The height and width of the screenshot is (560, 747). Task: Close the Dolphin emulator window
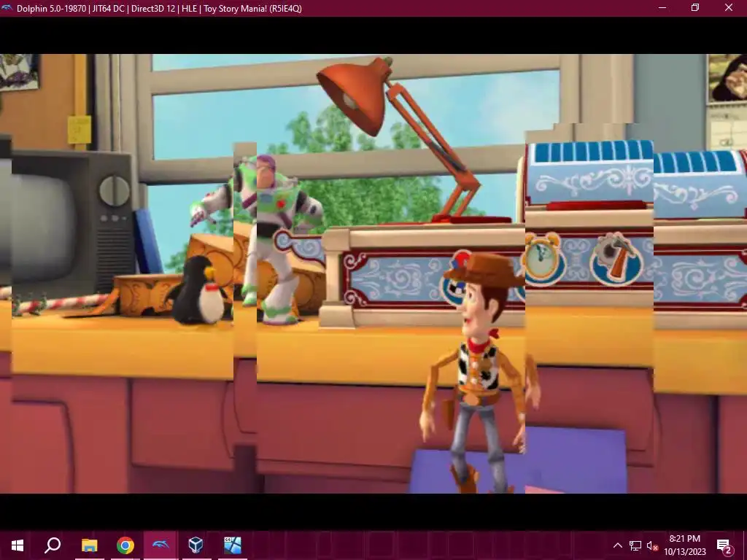729,7
